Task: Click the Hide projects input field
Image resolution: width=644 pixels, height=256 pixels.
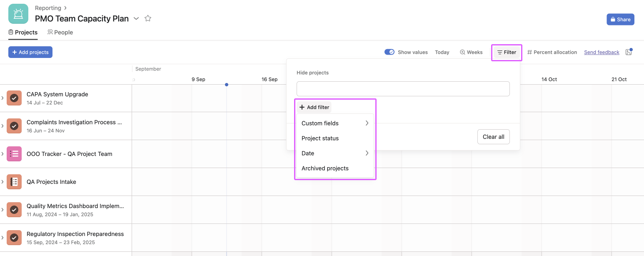Action: click(x=403, y=89)
